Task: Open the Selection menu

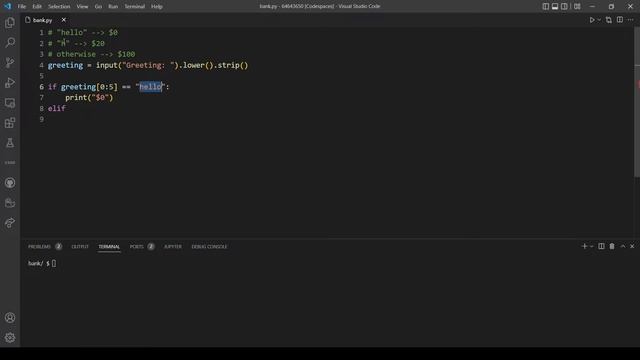Action: click(x=59, y=7)
